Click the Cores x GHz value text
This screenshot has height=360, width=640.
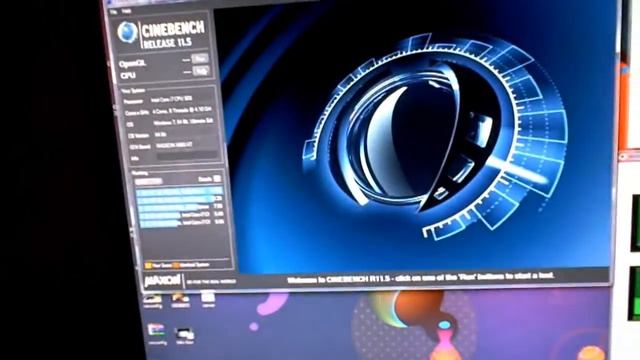pyautogui.click(x=182, y=110)
